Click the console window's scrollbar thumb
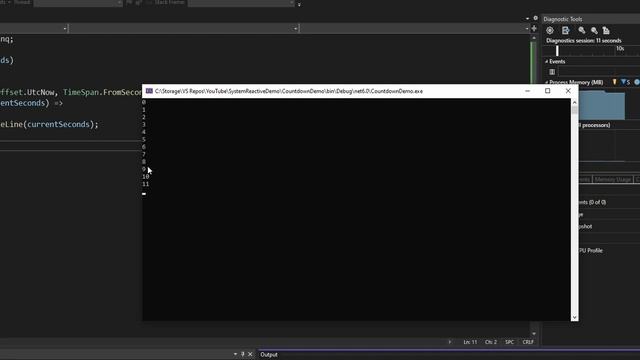Image resolution: width=640 pixels, height=360 pixels. pos(575,110)
